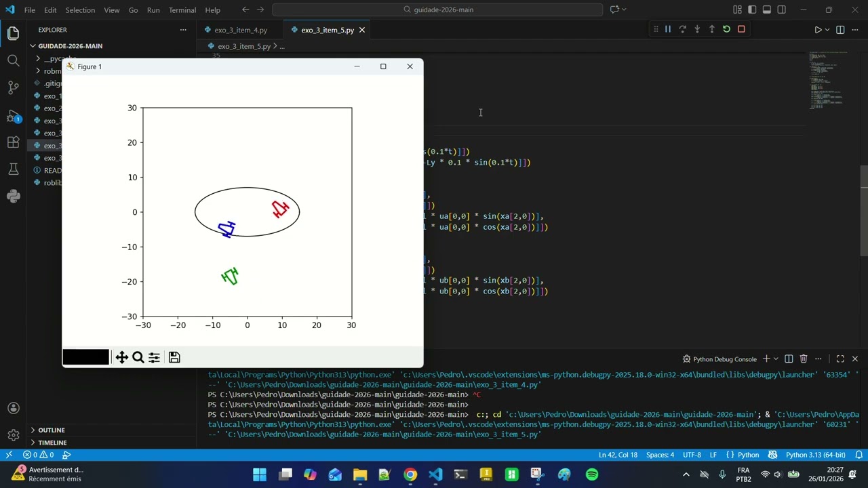
Task: Go back with the navigation arrow
Action: (245, 9)
